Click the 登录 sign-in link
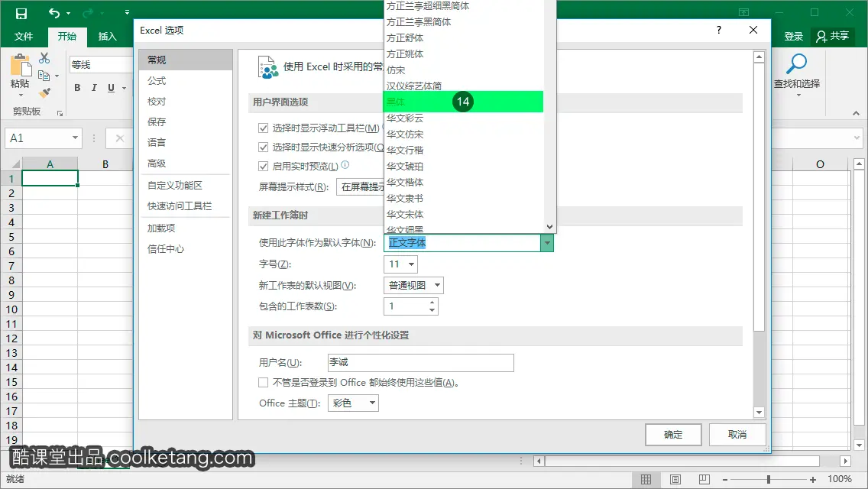 [793, 37]
